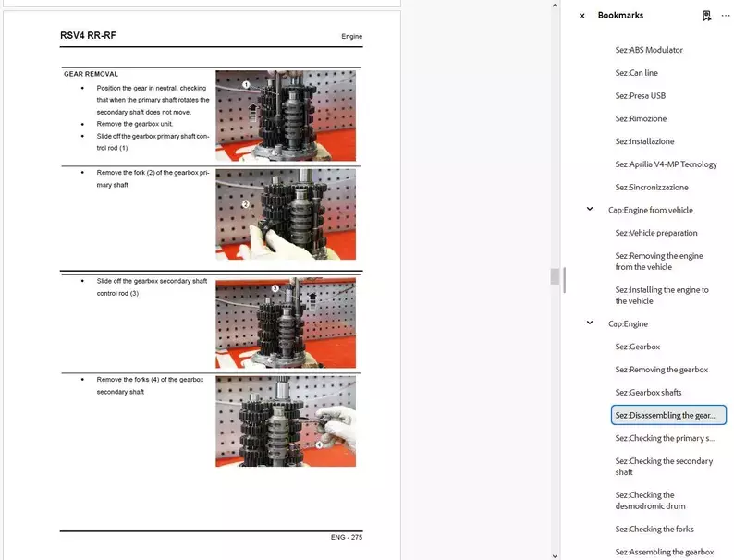Open the Bookmarks more options menu

click(725, 16)
